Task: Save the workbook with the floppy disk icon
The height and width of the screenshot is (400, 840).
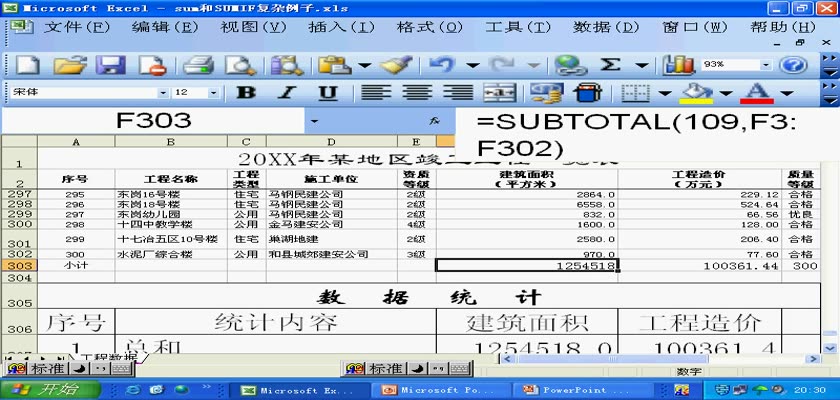Action: click(111, 65)
